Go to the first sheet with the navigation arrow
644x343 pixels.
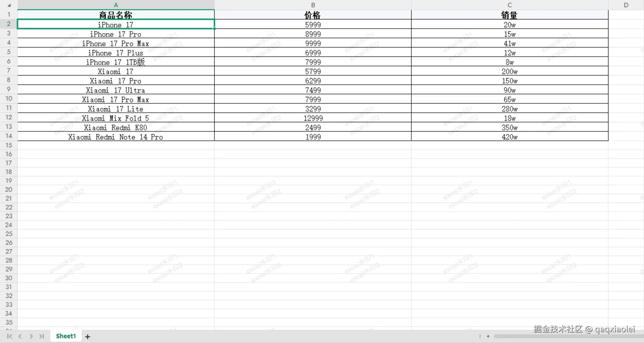coord(10,336)
